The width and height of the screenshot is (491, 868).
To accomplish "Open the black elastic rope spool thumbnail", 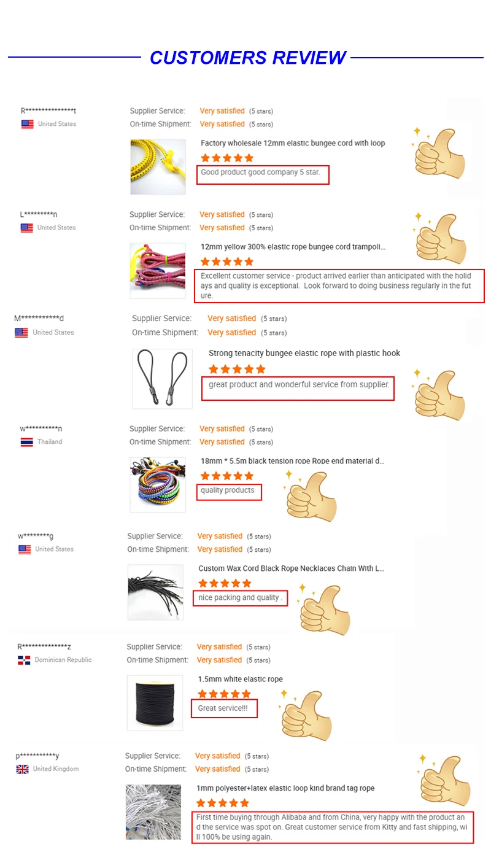I will point(155,703).
